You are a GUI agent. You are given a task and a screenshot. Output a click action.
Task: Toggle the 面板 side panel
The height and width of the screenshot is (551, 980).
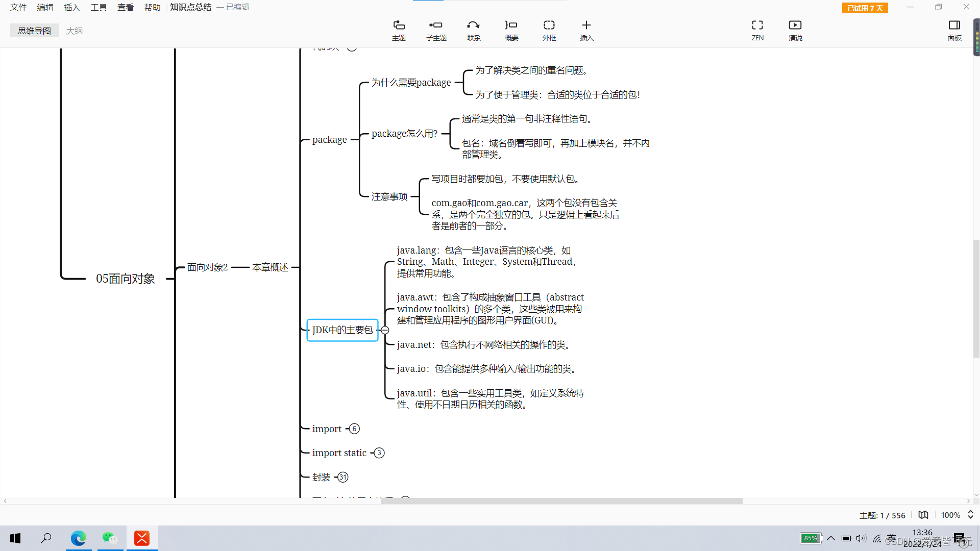coord(954,30)
